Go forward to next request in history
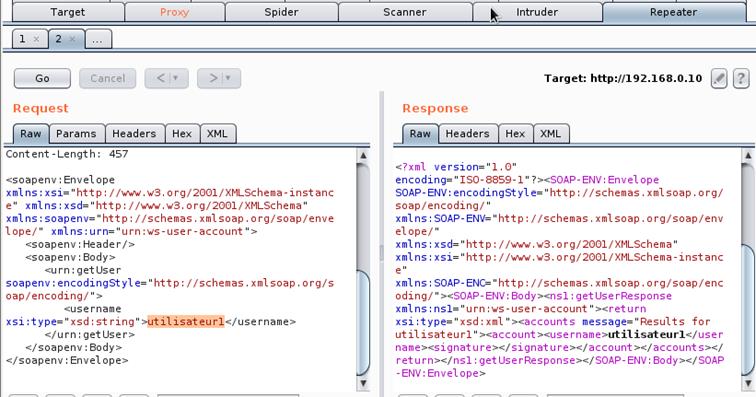 [214, 78]
